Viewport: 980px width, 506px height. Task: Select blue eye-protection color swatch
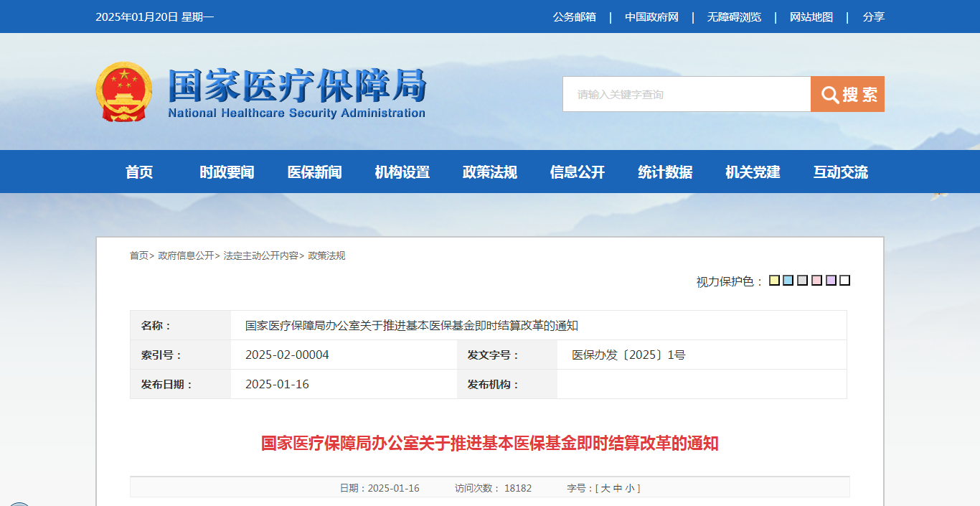(x=788, y=281)
